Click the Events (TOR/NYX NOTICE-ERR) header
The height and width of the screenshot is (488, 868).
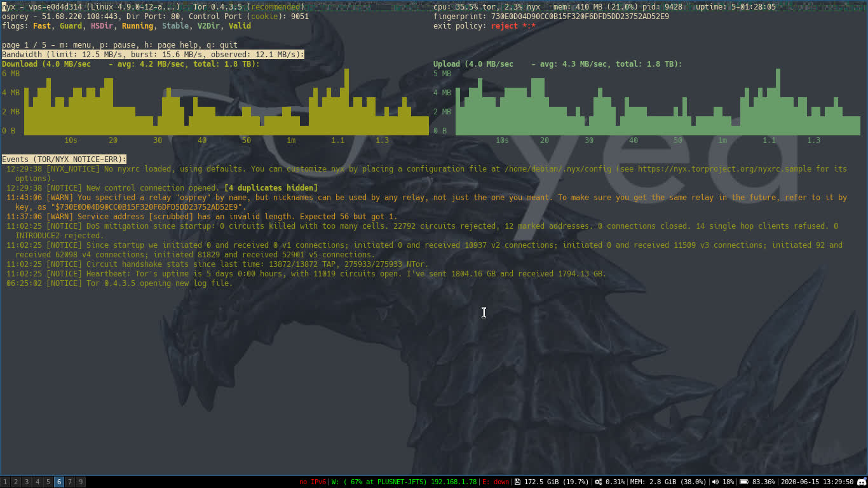click(64, 159)
